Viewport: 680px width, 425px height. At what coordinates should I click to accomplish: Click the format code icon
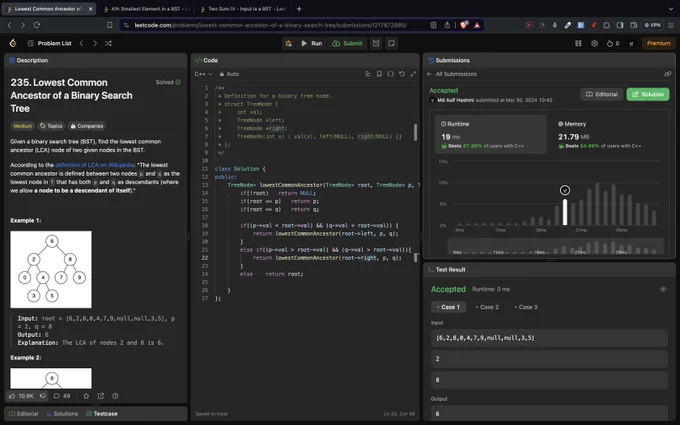point(368,74)
